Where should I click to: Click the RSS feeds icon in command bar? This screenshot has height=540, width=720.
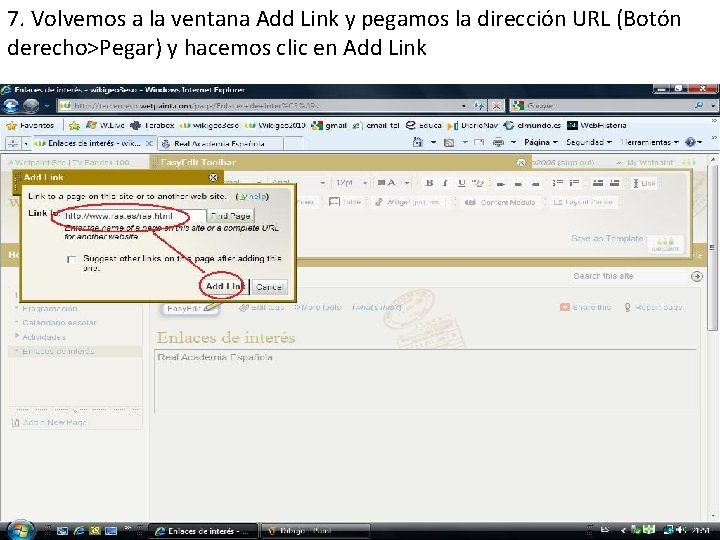click(x=449, y=142)
